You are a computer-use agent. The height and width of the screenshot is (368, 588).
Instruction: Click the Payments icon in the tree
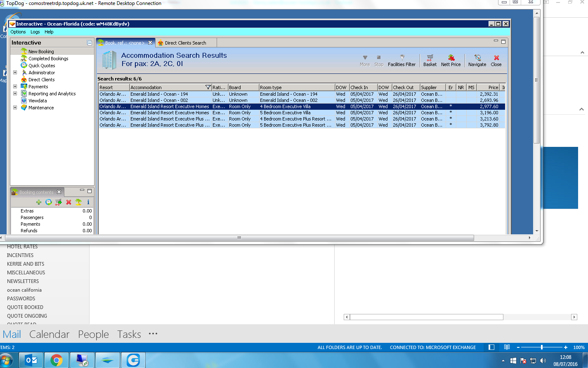coord(24,87)
